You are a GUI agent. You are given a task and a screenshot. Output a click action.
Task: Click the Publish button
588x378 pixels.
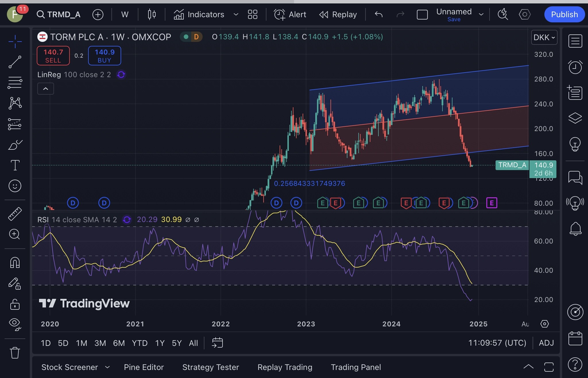tap(564, 14)
